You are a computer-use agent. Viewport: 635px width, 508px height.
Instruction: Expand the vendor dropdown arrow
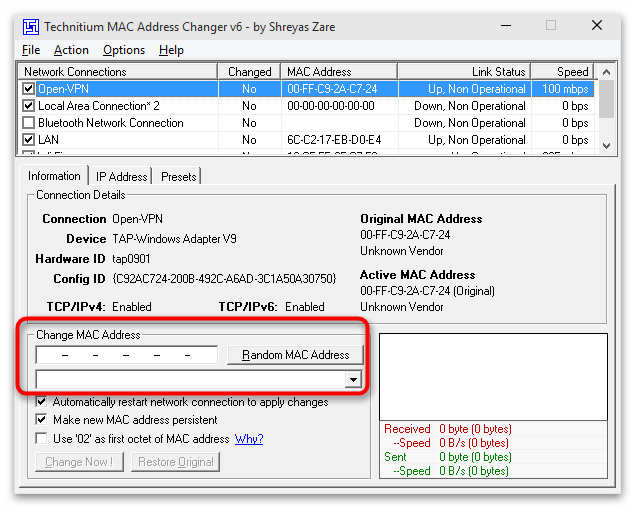[354, 380]
